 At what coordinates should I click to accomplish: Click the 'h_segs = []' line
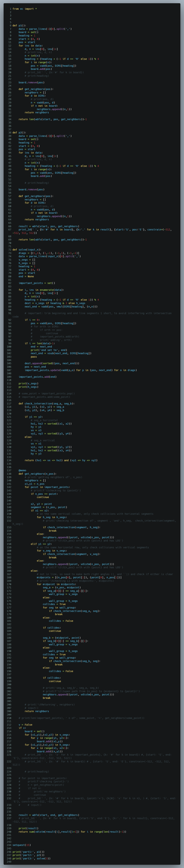(x=27, y=263)
